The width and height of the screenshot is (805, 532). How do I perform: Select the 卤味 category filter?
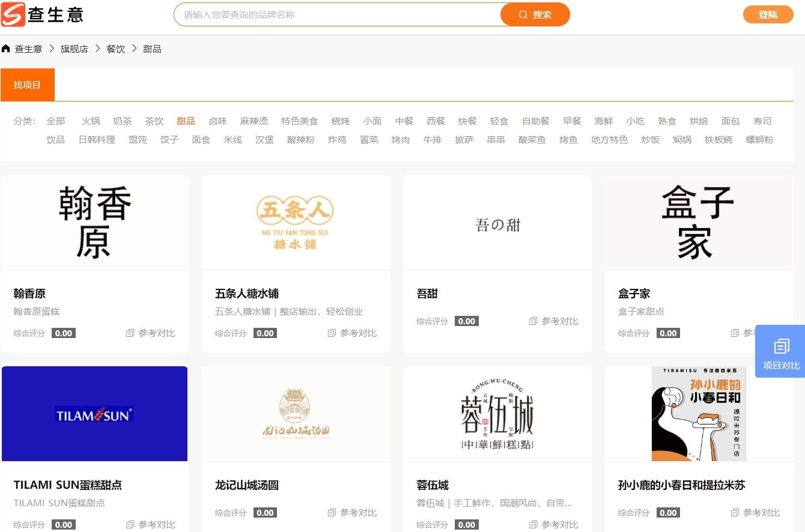[218, 121]
